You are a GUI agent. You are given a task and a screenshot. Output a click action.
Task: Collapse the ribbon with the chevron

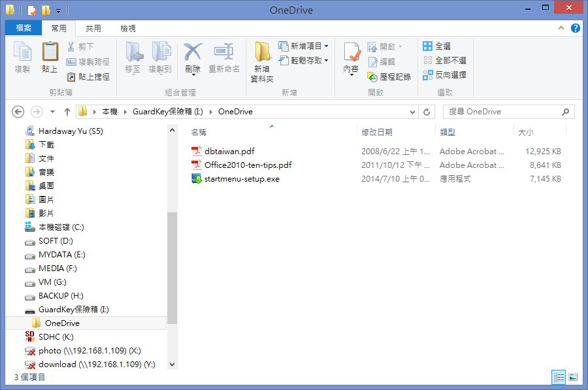click(561, 27)
